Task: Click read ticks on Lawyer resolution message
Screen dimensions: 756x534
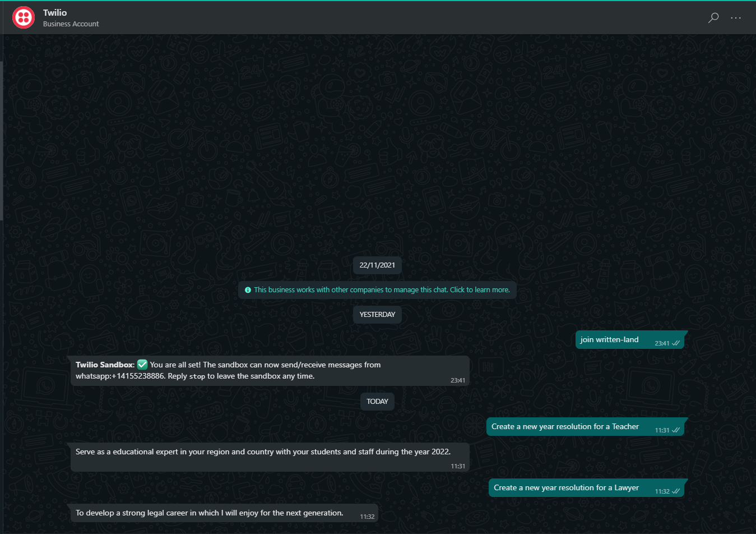Action: (676, 491)
